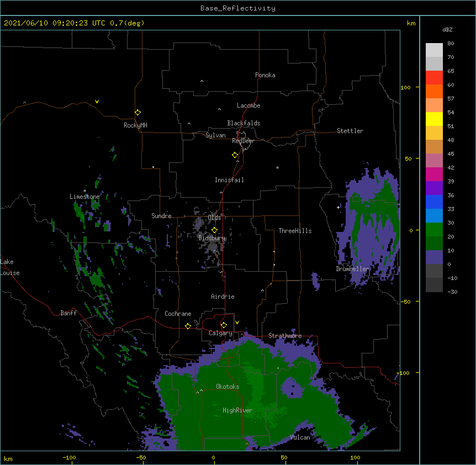Click the white asterisk above Limestone
Image resolution: width=476 pixels, height=465 pixels.
coord(84,191)
